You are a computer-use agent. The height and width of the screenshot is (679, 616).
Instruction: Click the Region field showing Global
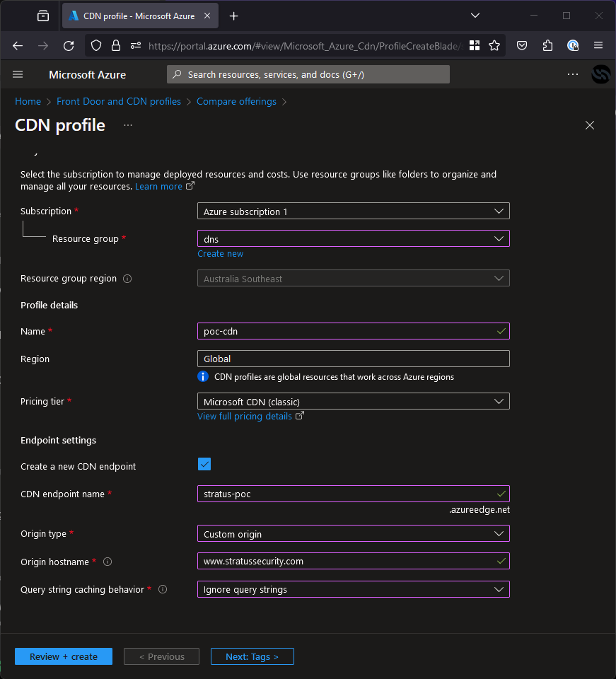(x=353, y=359)
